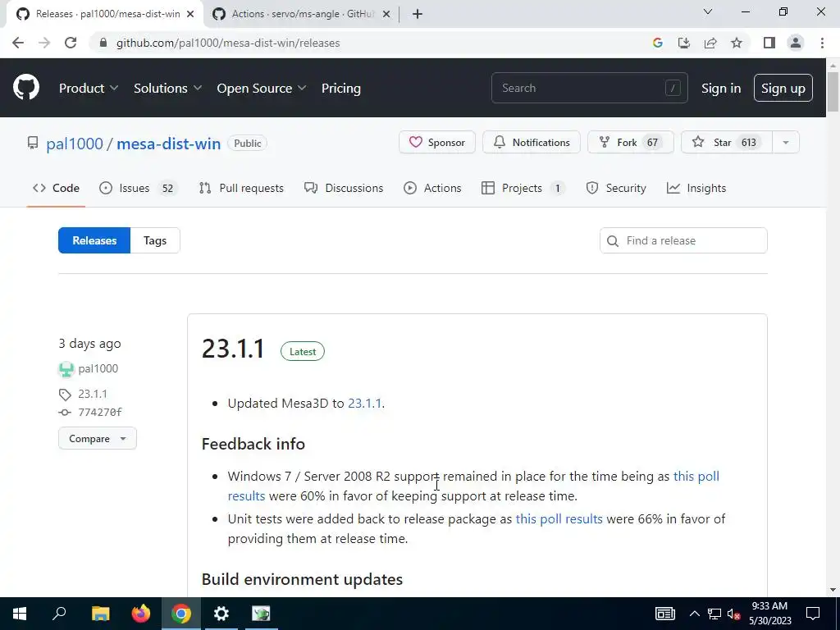840x630 pixels.
Task: Click the install app icon in address bar
Action: click(683, 43)
